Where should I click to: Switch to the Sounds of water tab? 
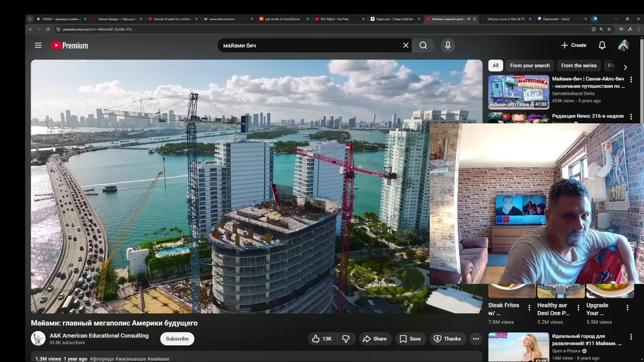(173, 19)
